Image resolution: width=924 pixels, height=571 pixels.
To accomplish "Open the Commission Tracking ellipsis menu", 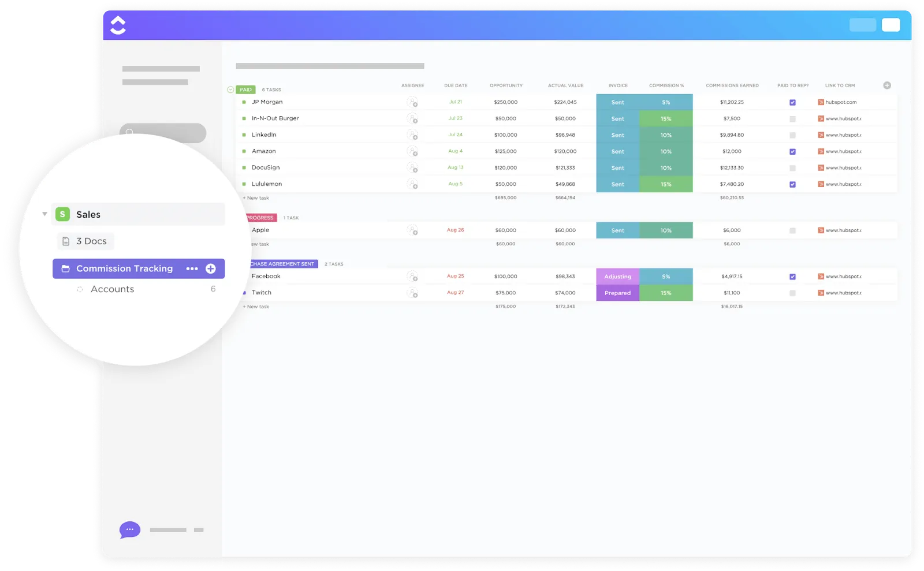I will pyautogui.click(x=192, y=268).
